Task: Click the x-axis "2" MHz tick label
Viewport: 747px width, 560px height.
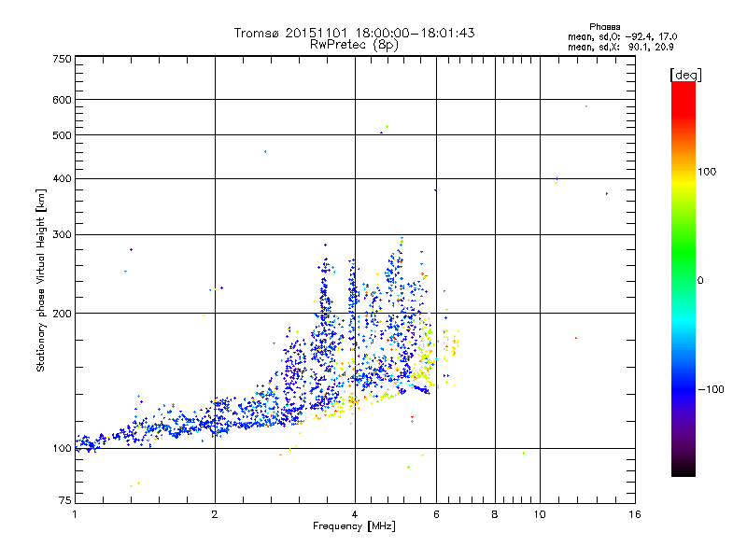Action: [x=215, y=514]
